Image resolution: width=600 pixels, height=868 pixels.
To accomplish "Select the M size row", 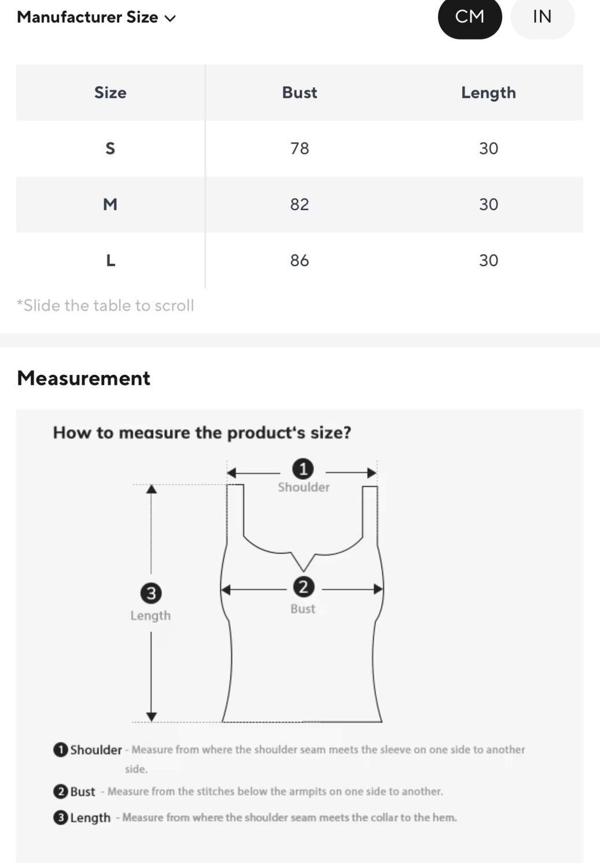I will (x=300, y=204).
